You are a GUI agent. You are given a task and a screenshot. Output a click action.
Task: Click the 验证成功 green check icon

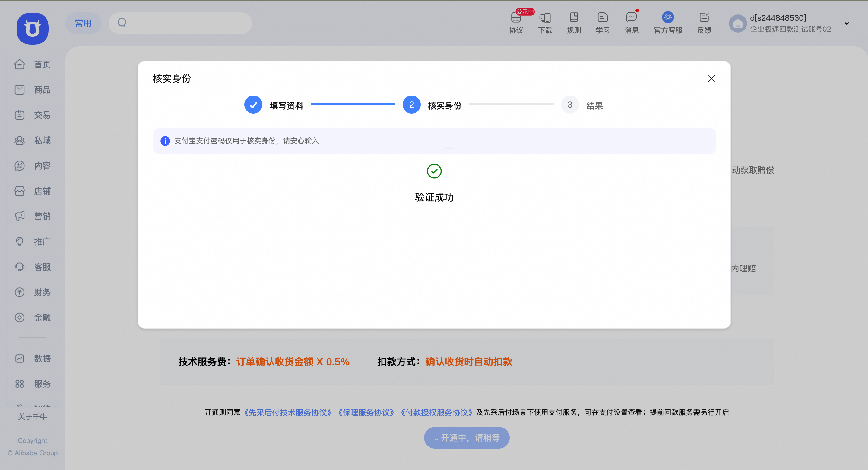point(434,171)
